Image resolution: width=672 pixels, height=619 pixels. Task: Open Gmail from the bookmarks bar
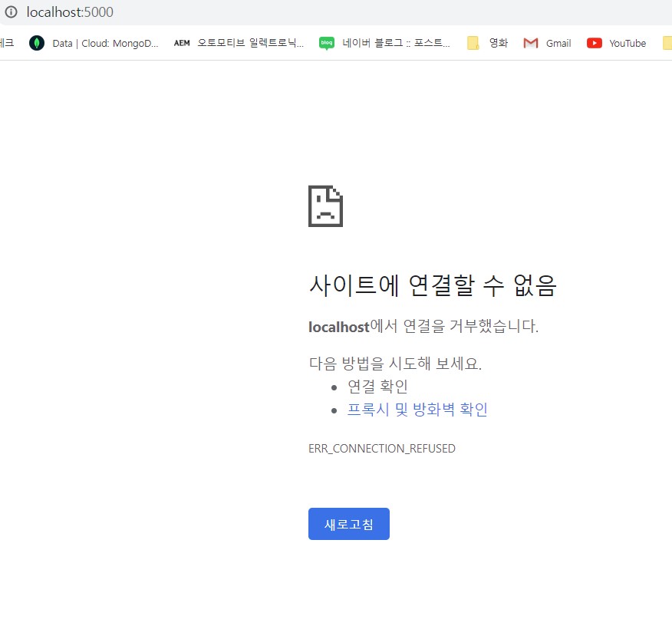(548, 43)
